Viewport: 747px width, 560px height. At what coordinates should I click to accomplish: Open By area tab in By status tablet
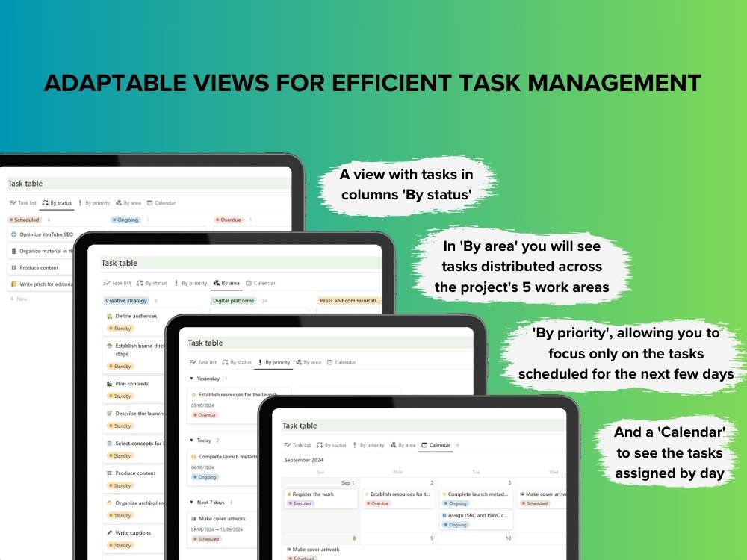tap(128, 203)
